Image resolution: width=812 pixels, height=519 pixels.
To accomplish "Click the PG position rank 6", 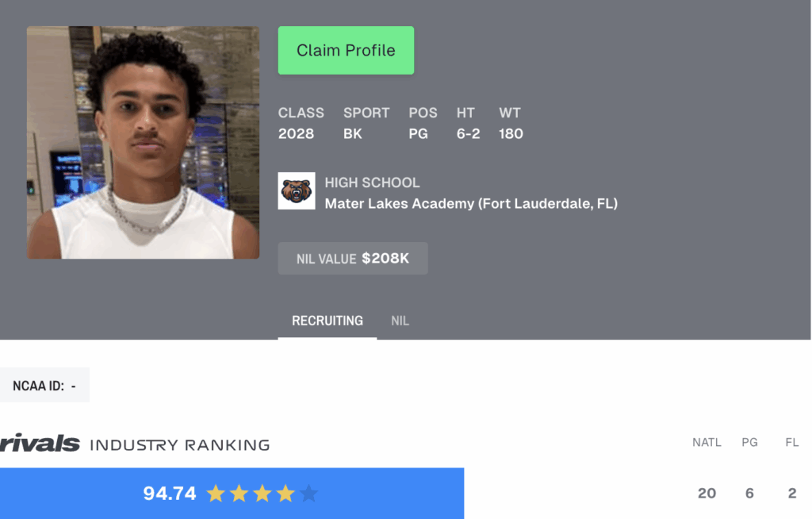I will (x=749, y=493).
